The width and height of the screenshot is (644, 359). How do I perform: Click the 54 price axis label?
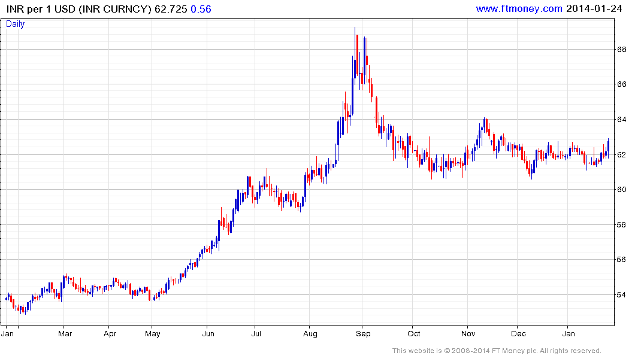click(x=621, y=294)
